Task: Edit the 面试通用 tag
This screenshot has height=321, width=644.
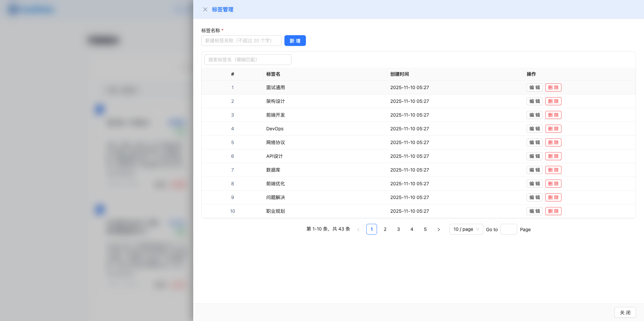Action: point(534,87)
